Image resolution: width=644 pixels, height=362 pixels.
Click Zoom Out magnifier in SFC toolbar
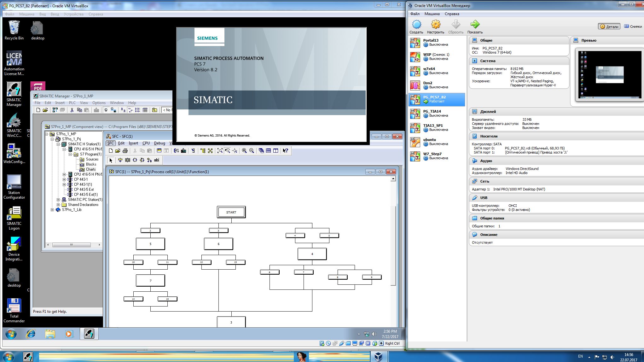[x=252, y=151]
